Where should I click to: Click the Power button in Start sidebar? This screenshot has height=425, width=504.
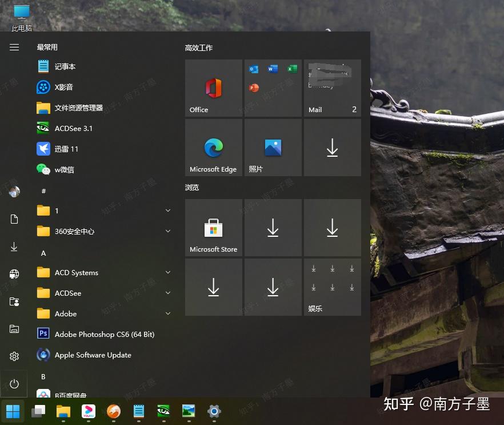click(x=14, y=383)
